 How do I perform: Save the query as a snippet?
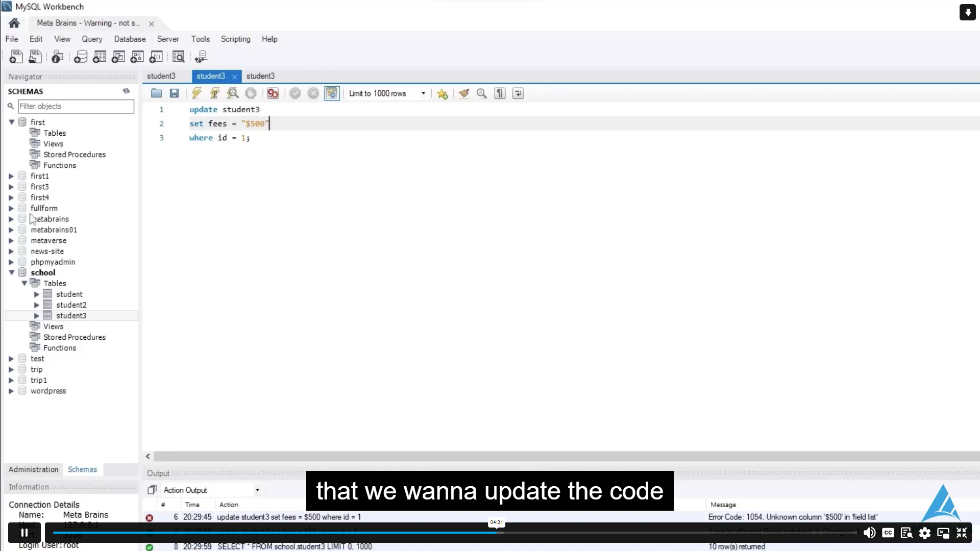tap(442, 93)
